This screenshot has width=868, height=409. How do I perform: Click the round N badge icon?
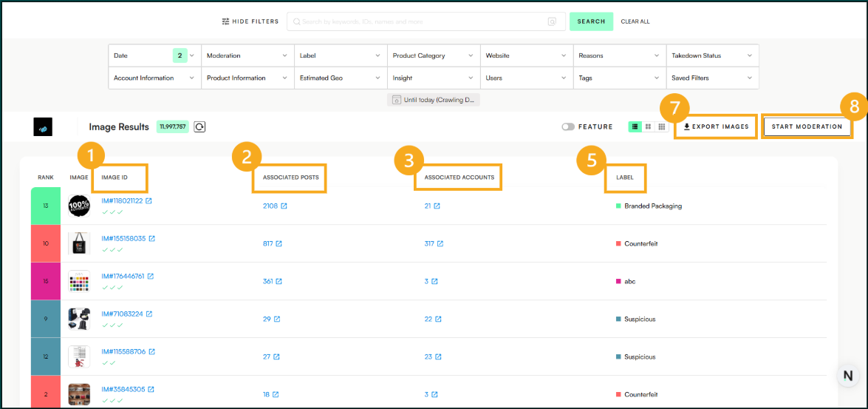click(847, 375)
